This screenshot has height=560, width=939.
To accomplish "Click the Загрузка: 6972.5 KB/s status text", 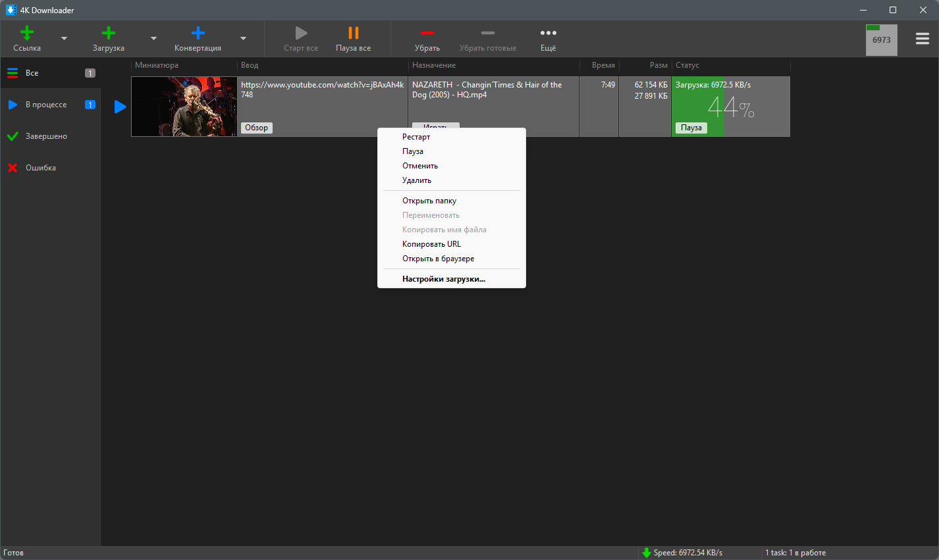I will tap(713, 85).
